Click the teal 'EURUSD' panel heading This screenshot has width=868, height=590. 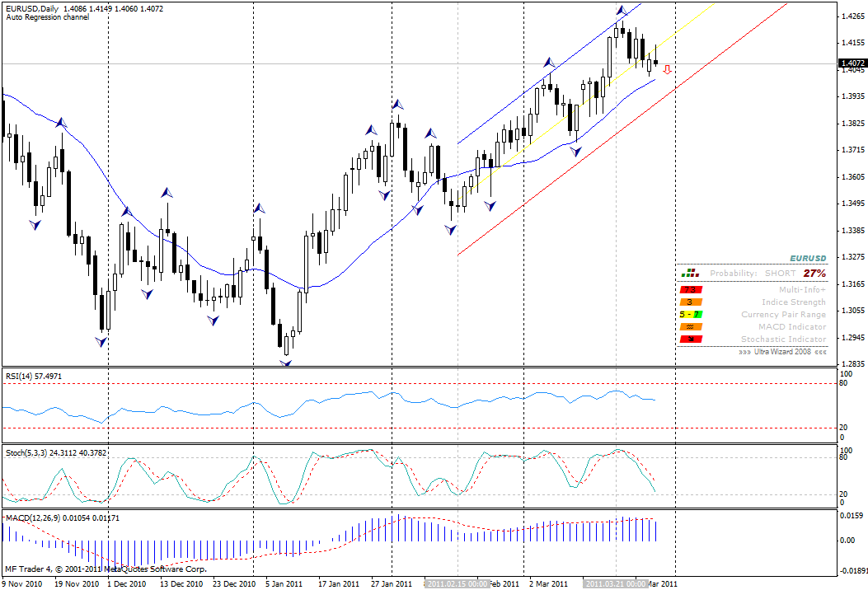[808, 259]
